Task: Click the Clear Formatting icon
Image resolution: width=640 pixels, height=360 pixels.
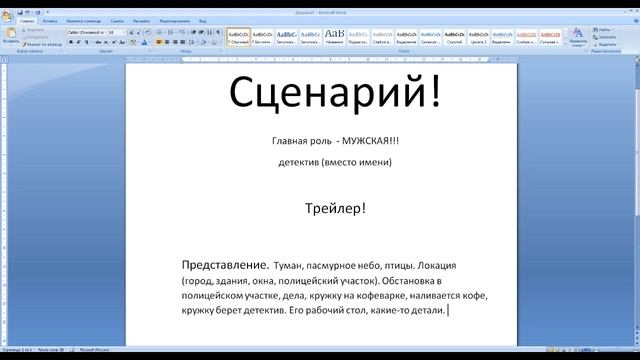Action: [148, 32]
